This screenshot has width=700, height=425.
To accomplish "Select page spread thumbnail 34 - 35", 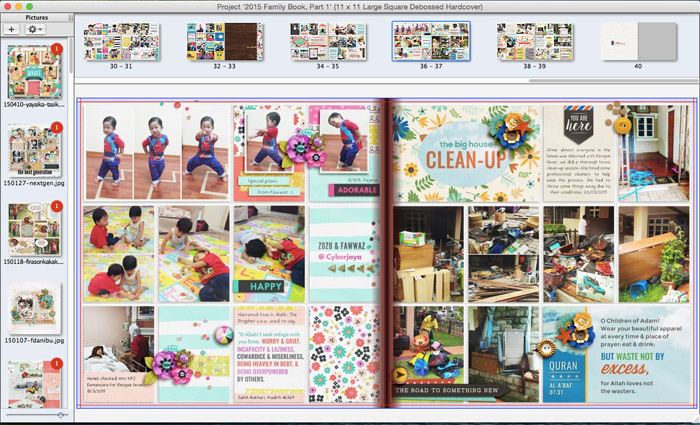I will [328, 42].
